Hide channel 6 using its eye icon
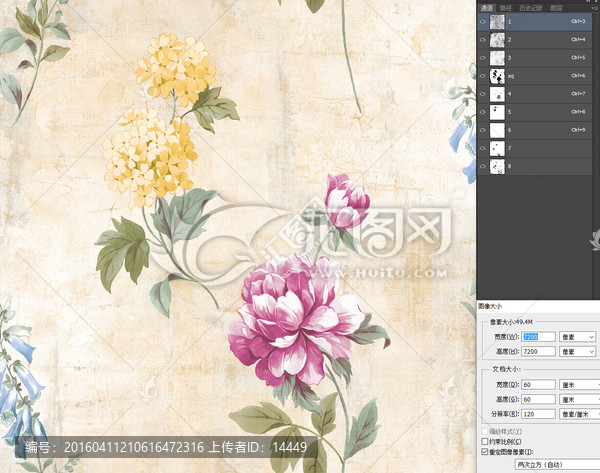The width and height of the screenshot is (600, 473). pyautogui.click(x=483, y=130)
